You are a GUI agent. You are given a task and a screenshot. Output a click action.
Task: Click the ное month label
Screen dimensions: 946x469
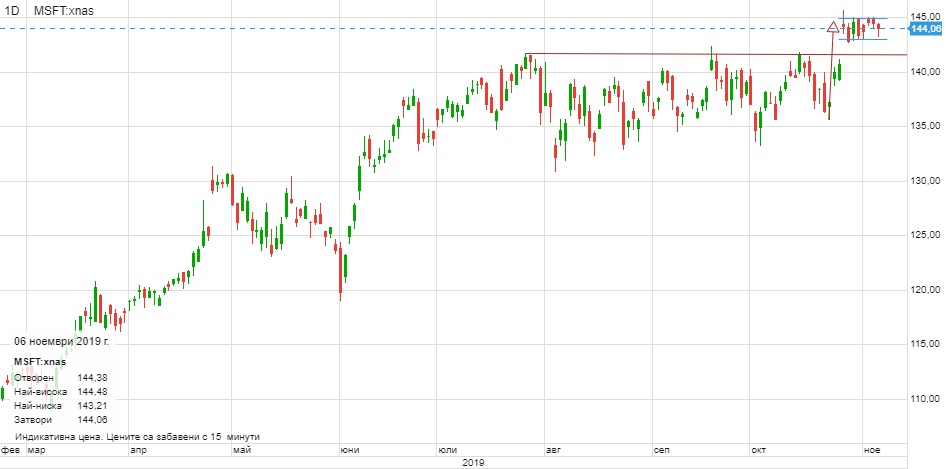click(x=872, y=450)
